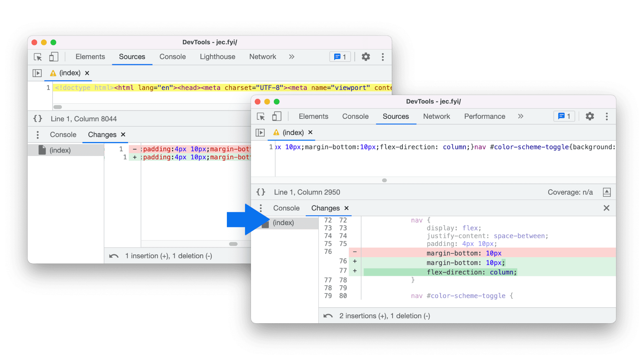Screen dimensions: 644x362
Task: Click the console message count badge
Action: [565, 116]
